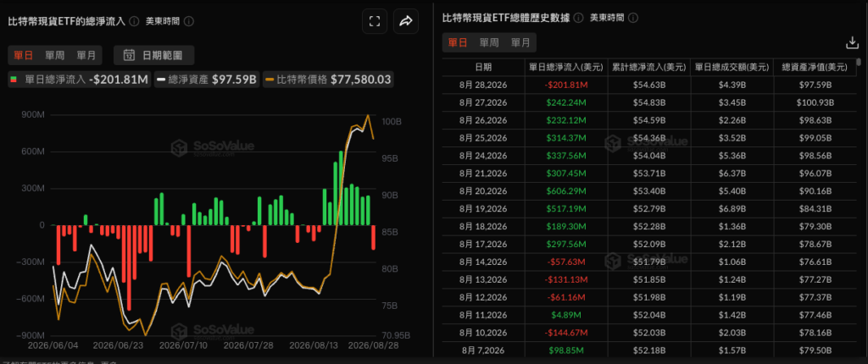Click the 8月 20,2026 date cell

(x=482, y=190)
